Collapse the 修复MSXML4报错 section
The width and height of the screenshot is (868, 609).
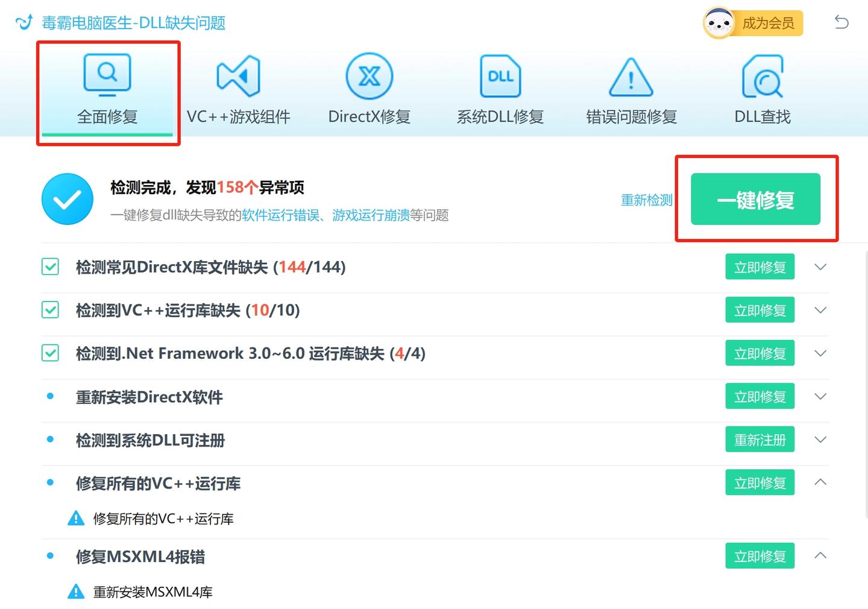coord(820,555)
